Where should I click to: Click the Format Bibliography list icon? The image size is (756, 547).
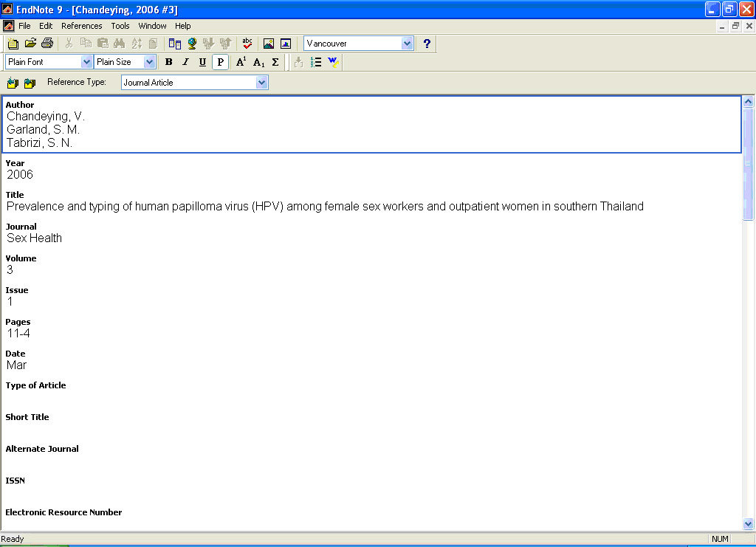pos(316,62)
